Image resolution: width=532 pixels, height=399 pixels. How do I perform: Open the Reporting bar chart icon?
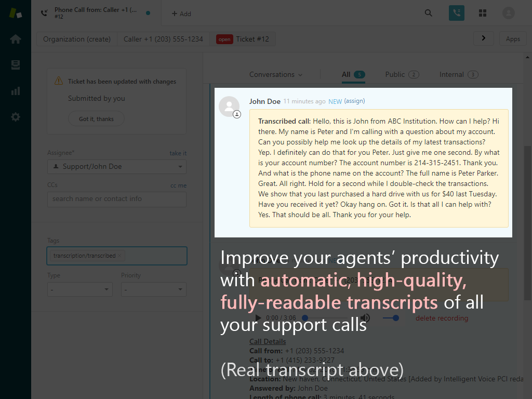click(x=15, y=91)
